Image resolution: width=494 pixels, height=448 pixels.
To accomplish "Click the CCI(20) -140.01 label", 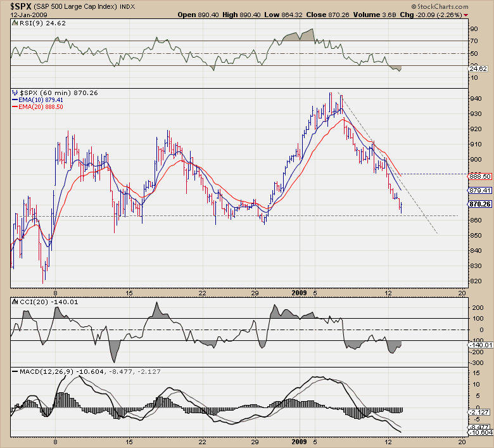I will click(x=49, y=302).
